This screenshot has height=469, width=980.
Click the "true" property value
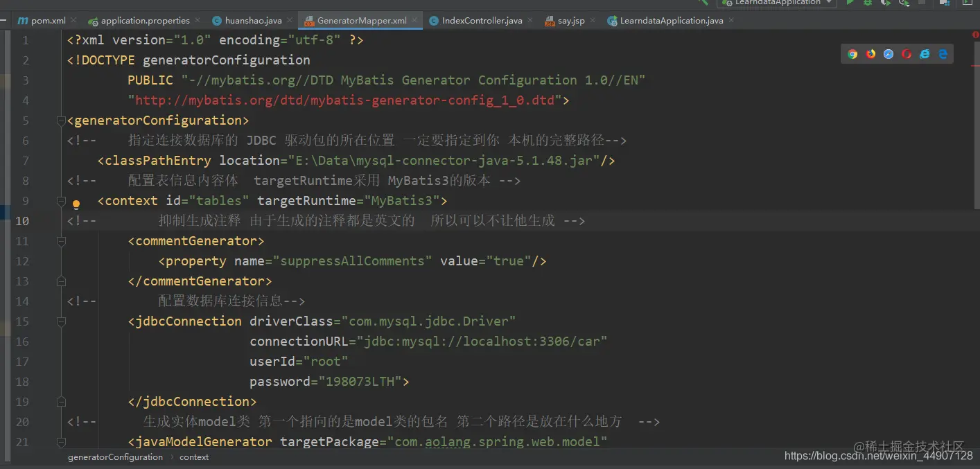[x=508, y=261]
